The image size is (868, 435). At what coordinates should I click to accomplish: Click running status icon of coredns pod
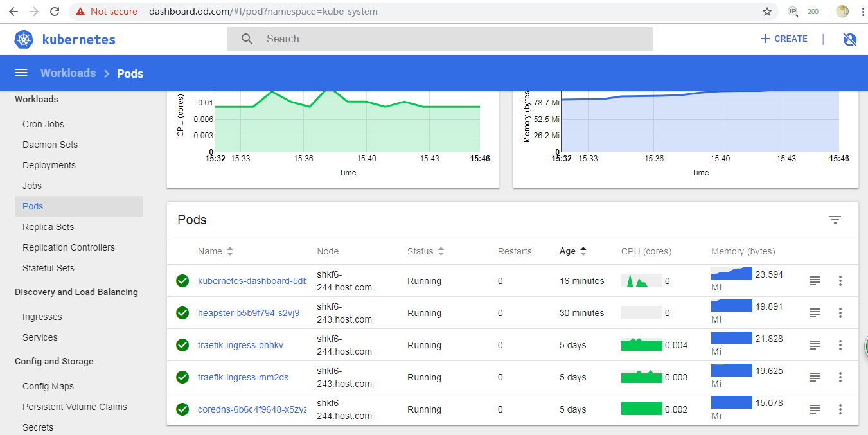182,409
